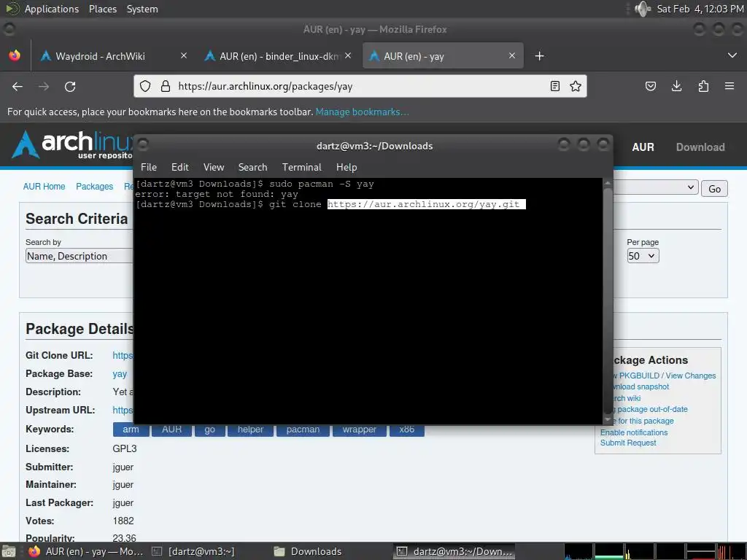
Task: Open AUR Home link
Action: point(44,186)
